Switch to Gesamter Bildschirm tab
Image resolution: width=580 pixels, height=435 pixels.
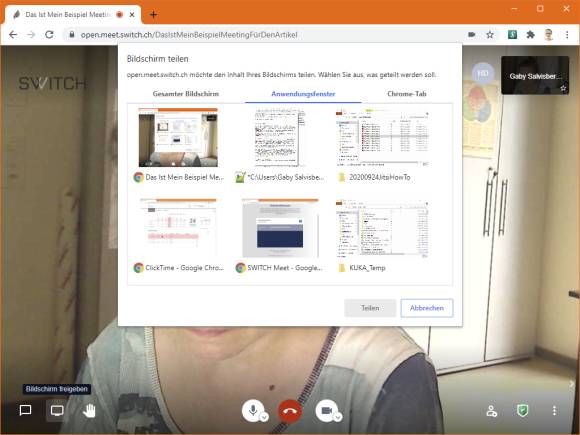186,94
